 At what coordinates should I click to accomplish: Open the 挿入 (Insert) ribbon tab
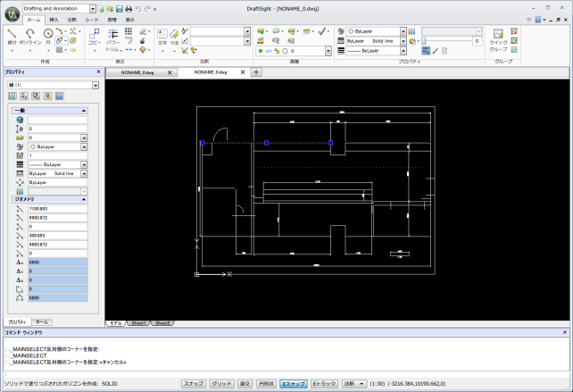pos(55,19)
